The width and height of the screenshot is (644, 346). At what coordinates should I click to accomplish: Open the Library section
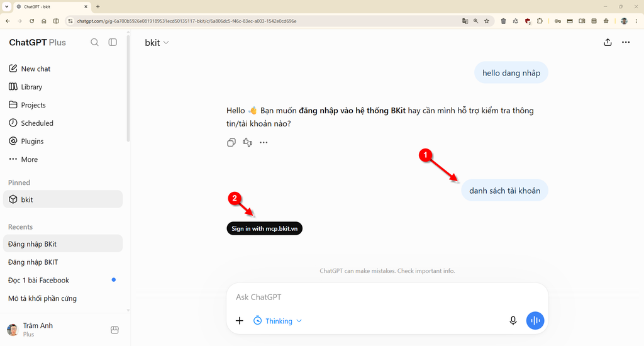25,87
